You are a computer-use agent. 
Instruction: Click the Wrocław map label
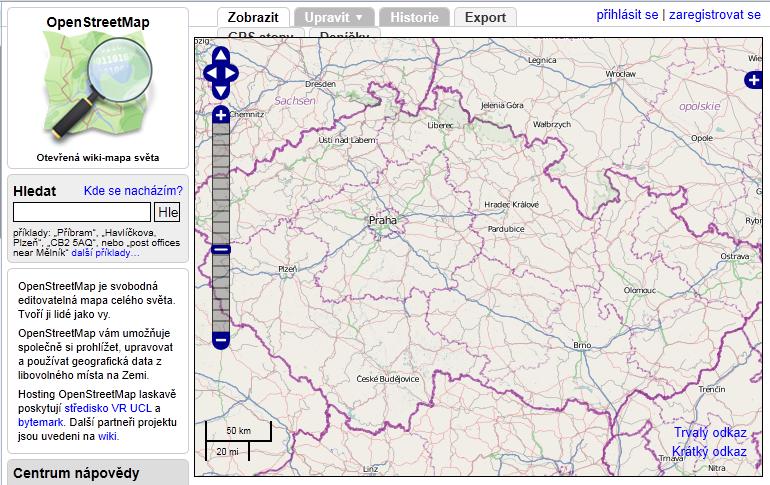coord(621,74)
